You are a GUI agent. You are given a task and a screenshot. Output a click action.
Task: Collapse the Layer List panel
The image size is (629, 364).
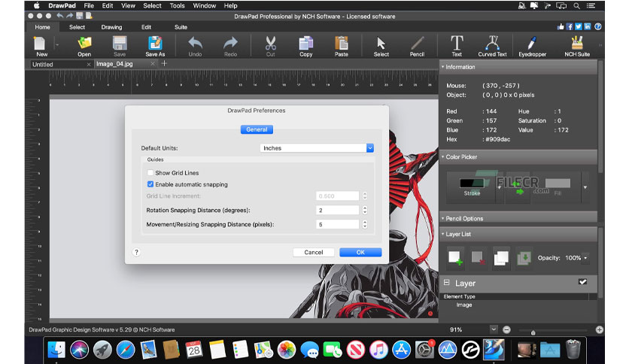click(443, 234)
